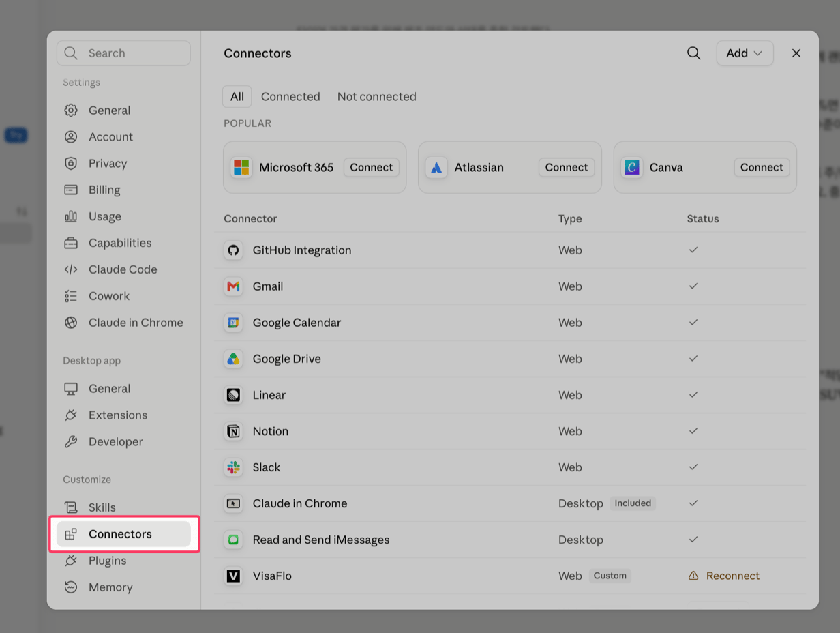Click the Custom badge on VisaFlo row
The image size is (840, 633).
pyautogui.click(x=610, y=576)
